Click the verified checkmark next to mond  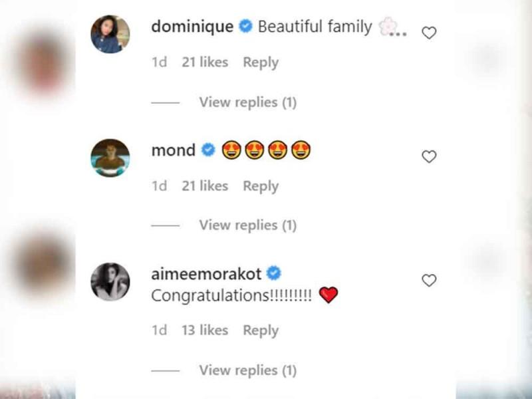pyautogui.click(x=207, y=150)
